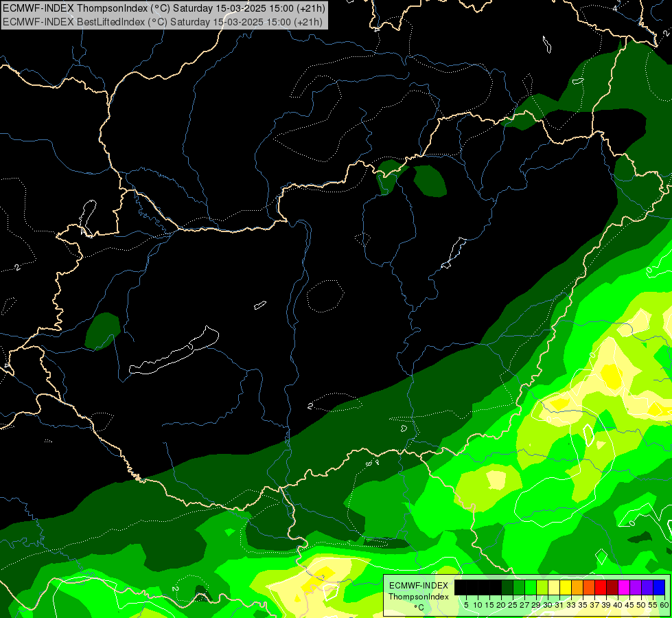
Task: Click the legend tick value '10'
Action: coord(478,605)
